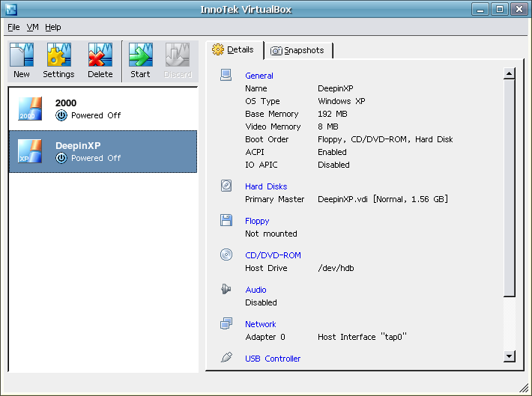Click the 'Windows XP' OS type value
Viewport: 532px width, 396px height.
(342, 101)
